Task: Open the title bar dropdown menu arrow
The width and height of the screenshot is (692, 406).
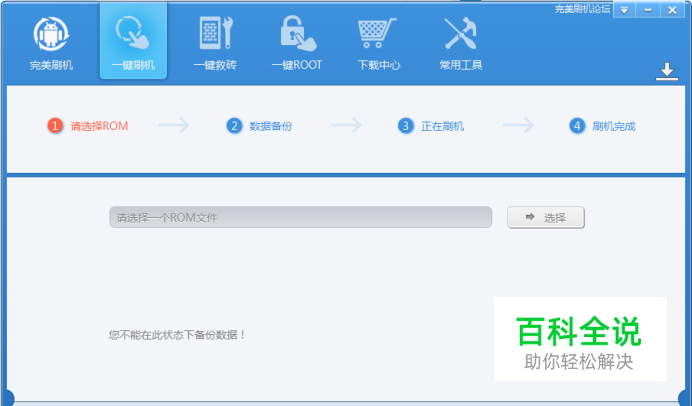Action: click(624, 10)
